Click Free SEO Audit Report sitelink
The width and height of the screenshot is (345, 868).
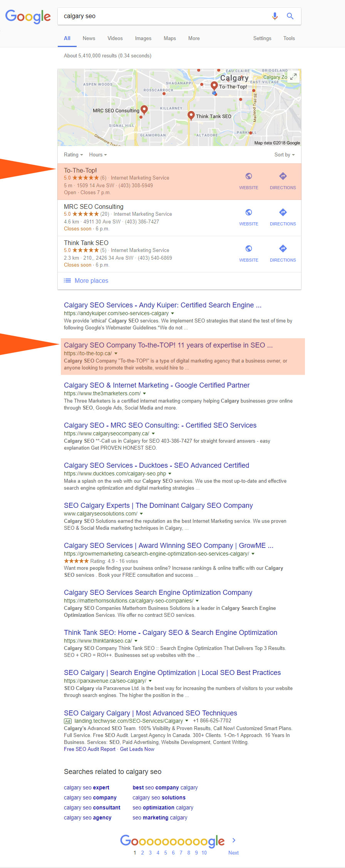[90, 749]
